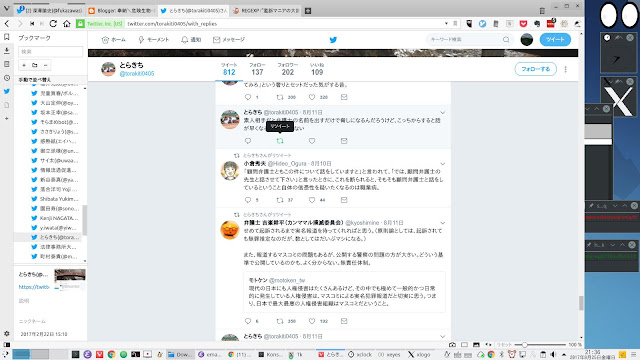Open the Vivaldi menu logo button
This screenshot has height=360, width=640.
pos(7,8)
